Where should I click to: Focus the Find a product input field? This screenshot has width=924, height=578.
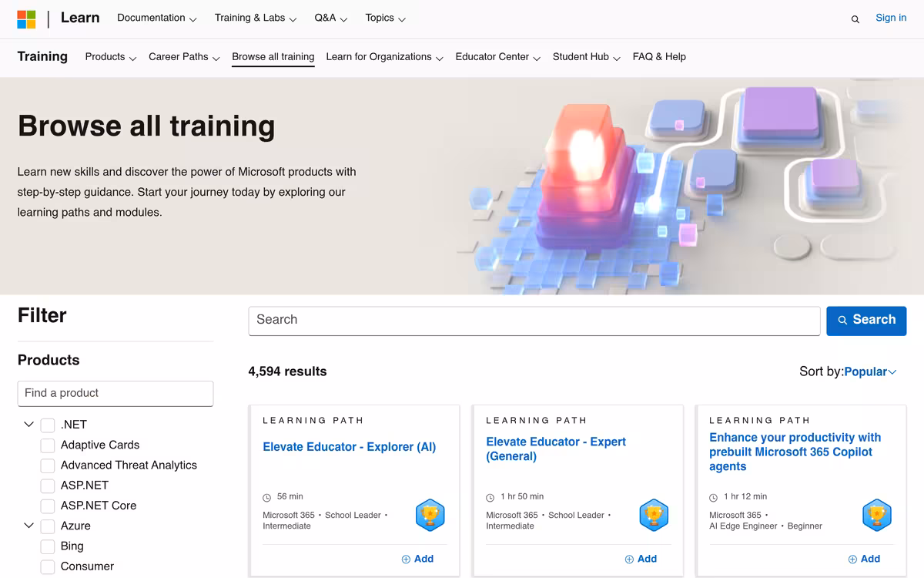[x=115, y=394]
